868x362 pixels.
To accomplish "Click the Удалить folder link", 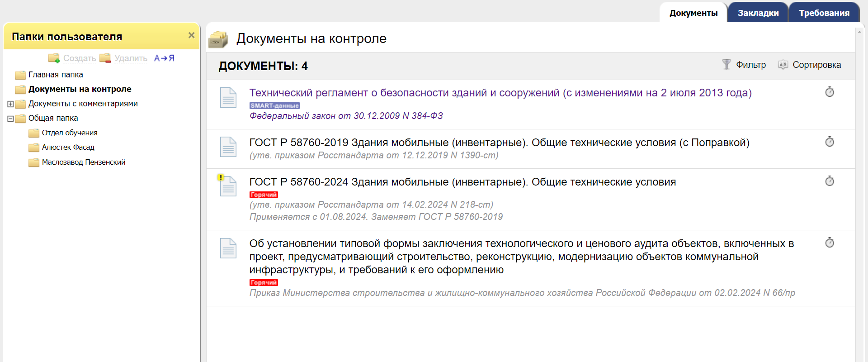I will tap(131, 58).
